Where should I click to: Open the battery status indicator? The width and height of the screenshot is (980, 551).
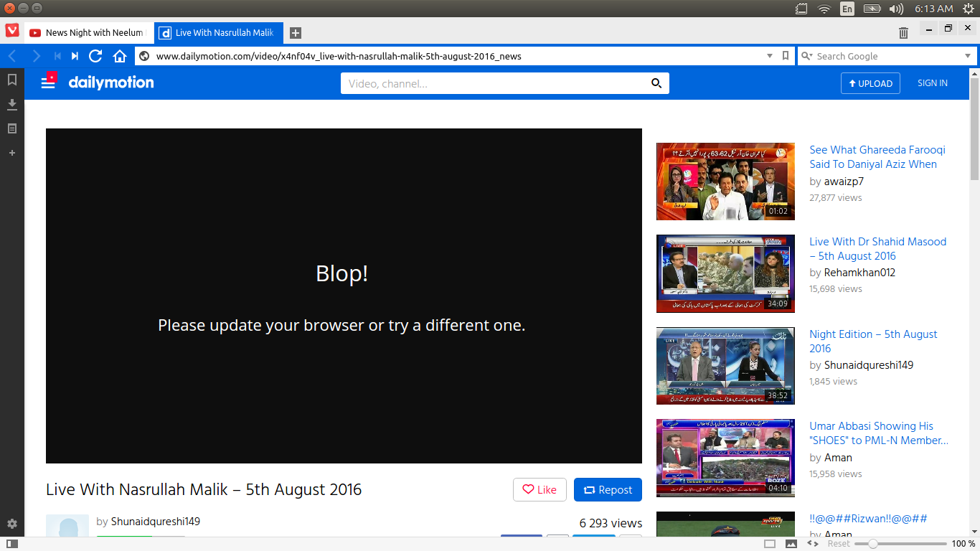[872, 9]
